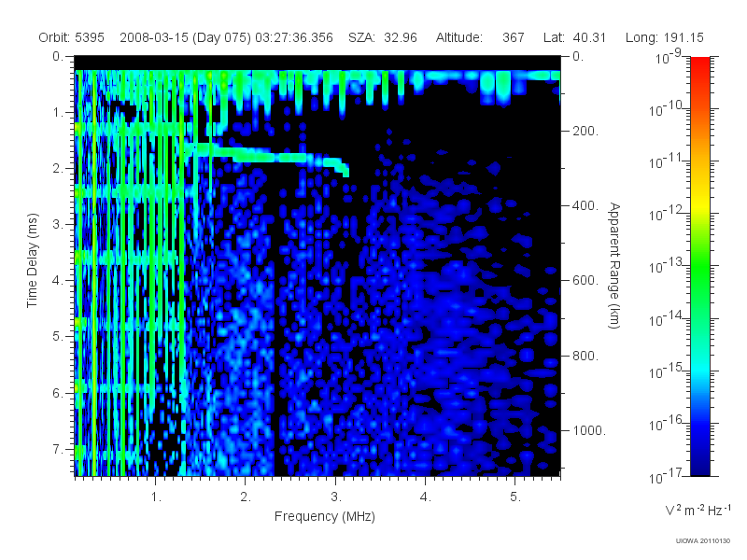Click the 10^-12 colorbar label
Image resolution: width=747 pixels, height=560 pixels.
668,214
